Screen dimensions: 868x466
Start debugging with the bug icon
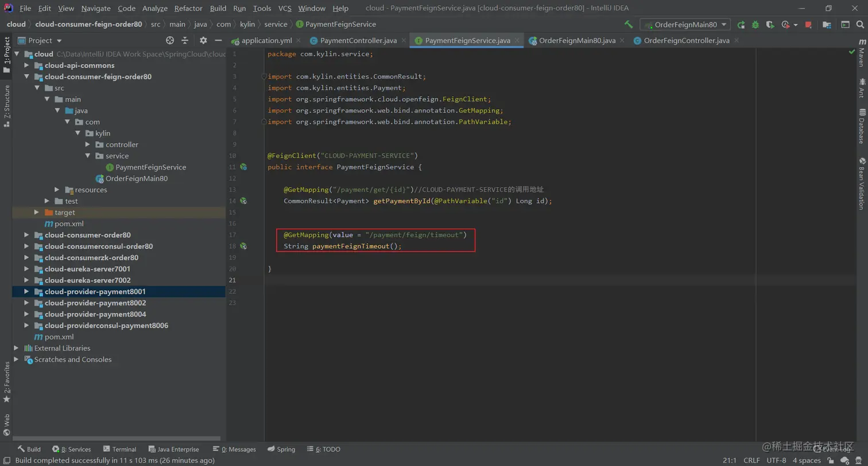click(x=755, y=25)
